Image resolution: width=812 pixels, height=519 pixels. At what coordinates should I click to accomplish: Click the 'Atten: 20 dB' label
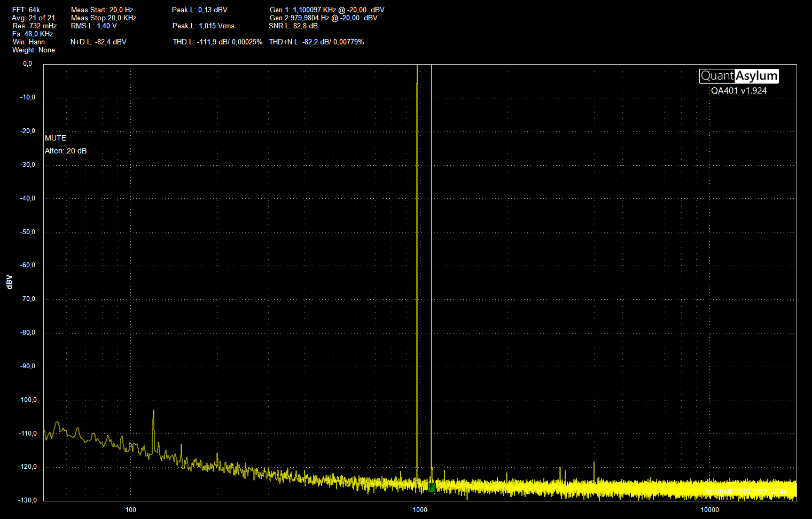click(66, 151)
